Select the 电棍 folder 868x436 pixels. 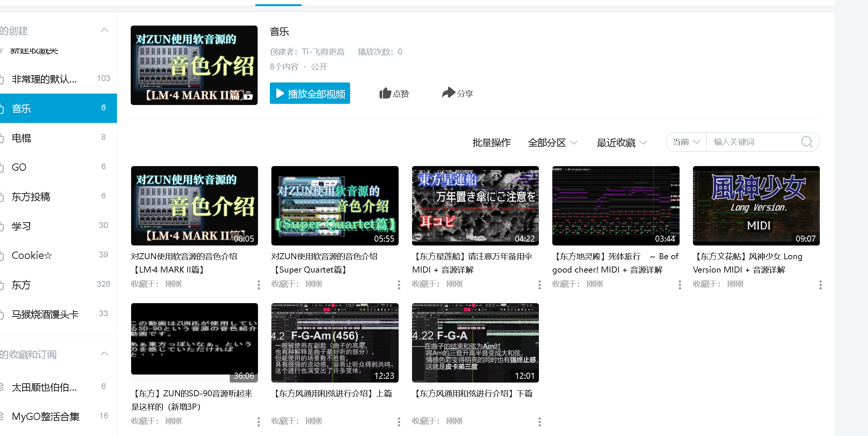58,138
